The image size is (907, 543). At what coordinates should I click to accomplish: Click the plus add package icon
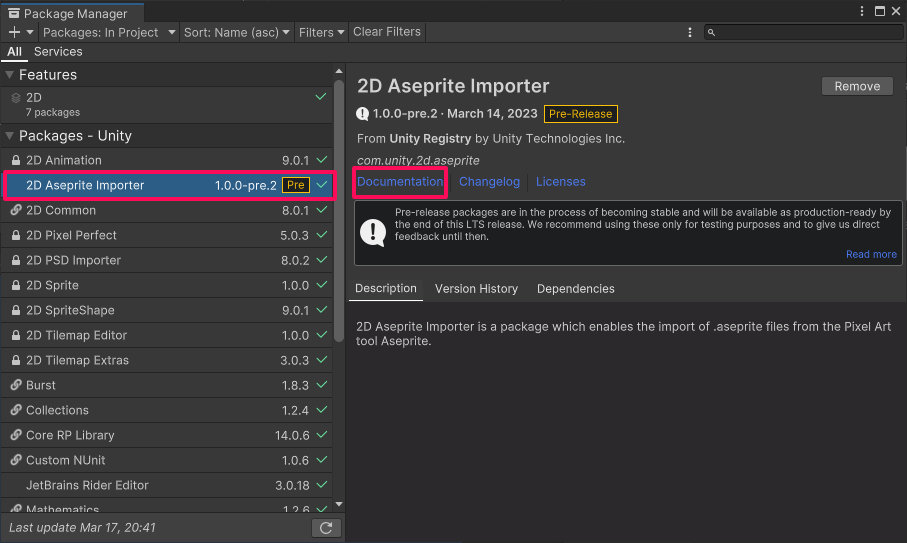point(14,32)
